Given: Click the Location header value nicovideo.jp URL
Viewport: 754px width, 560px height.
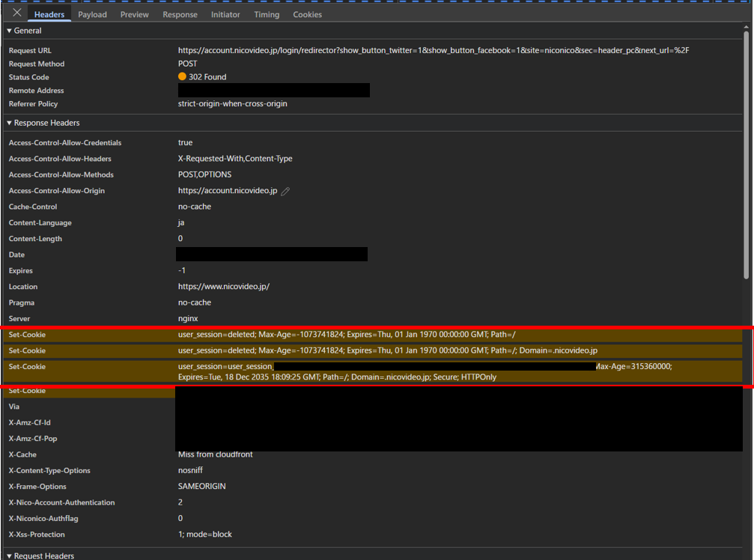Looking at the screenshot, I should click(223, 287).
